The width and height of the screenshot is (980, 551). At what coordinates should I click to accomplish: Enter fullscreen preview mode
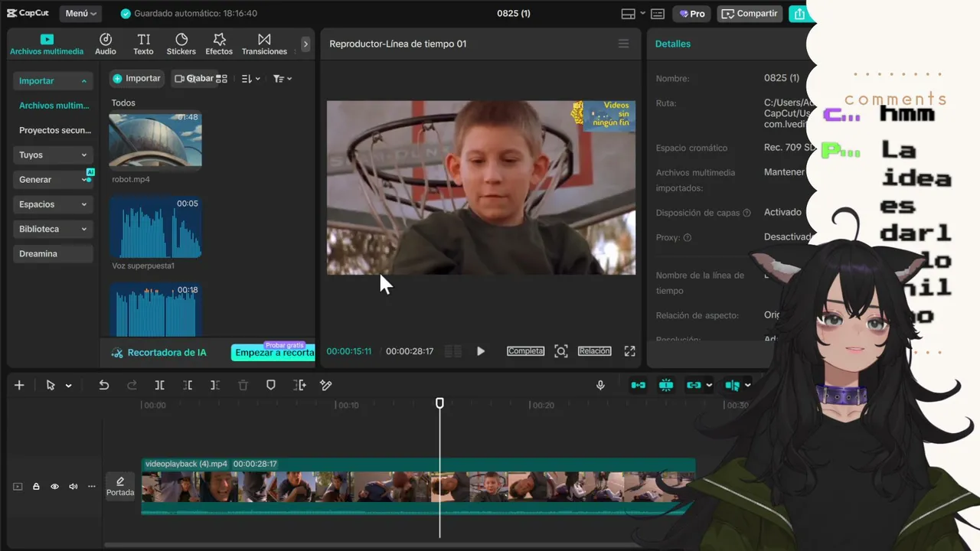629,351
